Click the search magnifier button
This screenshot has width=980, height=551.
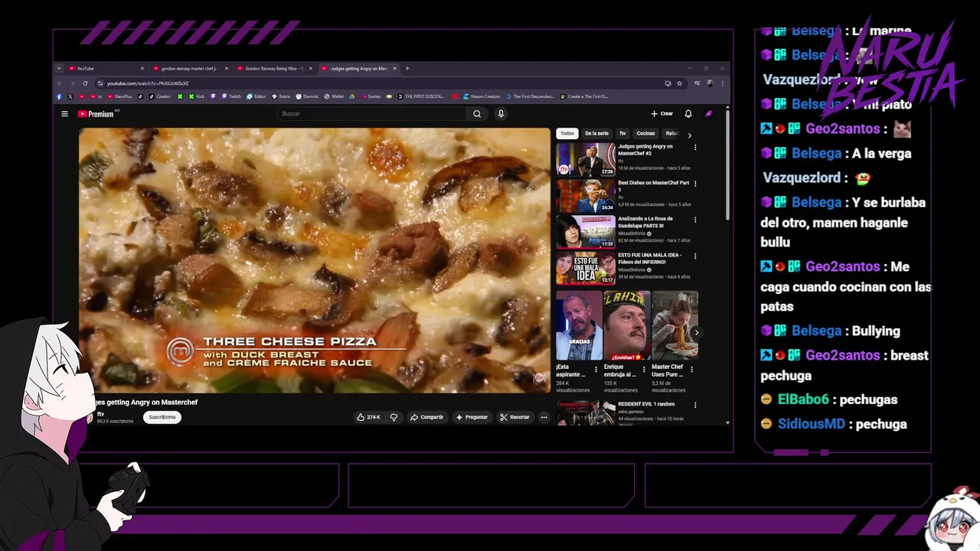pyautogui.click(x=477, y=114)
